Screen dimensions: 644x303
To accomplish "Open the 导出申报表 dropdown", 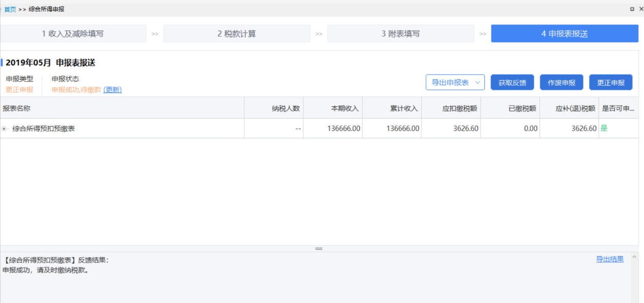I will coord(455,82).
